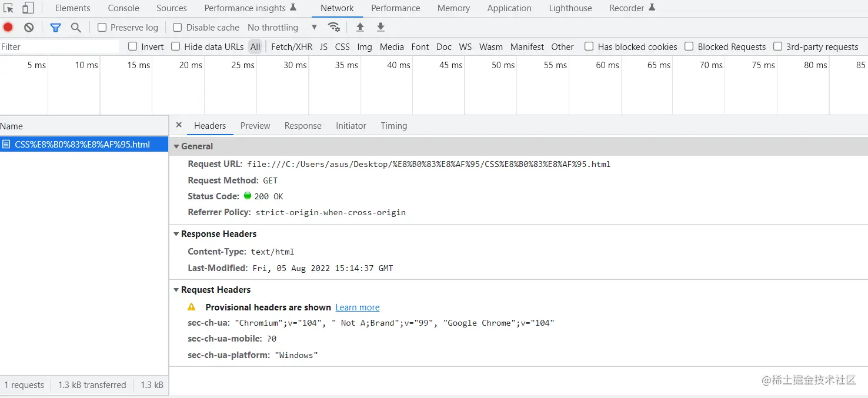
Task: Click the Recorder flask icon
Action: 652,8
